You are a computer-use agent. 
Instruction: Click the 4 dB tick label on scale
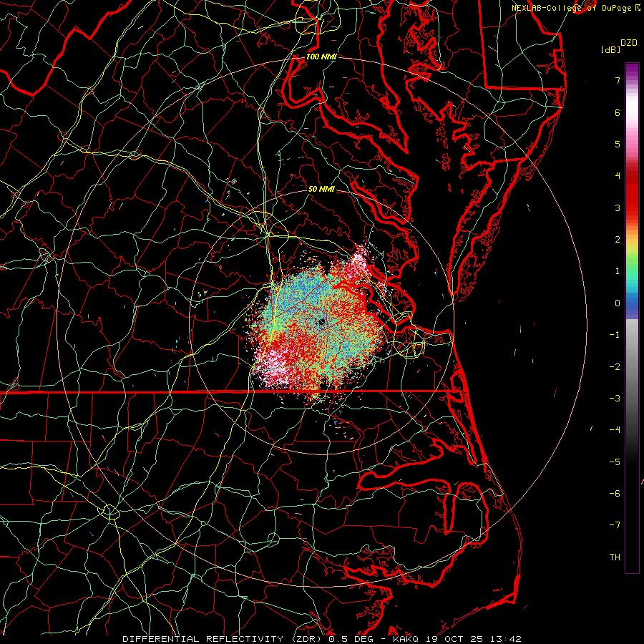tap(618, 176)
